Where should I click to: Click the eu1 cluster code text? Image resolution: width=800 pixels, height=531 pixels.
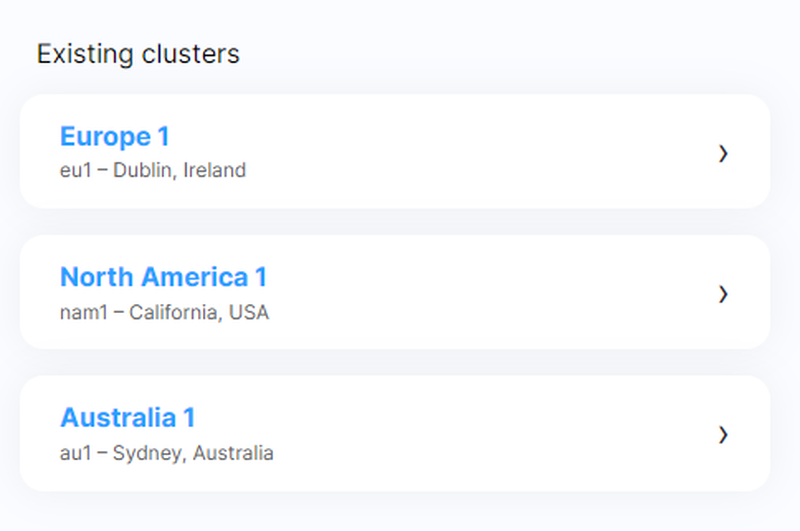point(76,170)
